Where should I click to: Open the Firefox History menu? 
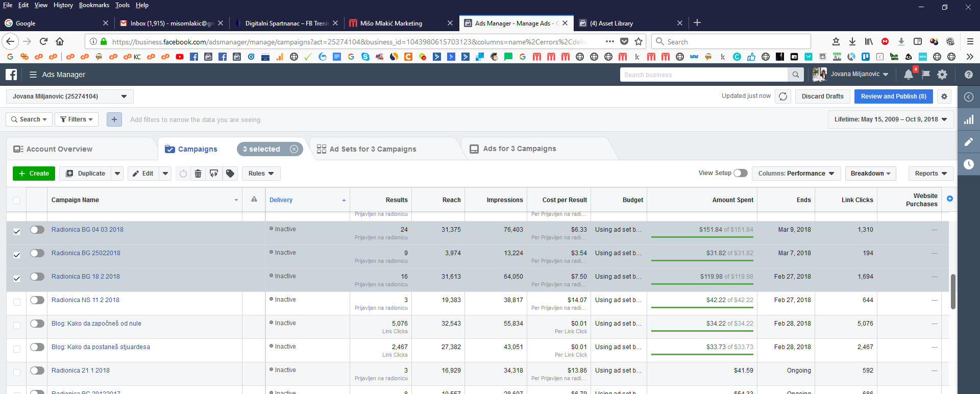click(x=63, y=5)
